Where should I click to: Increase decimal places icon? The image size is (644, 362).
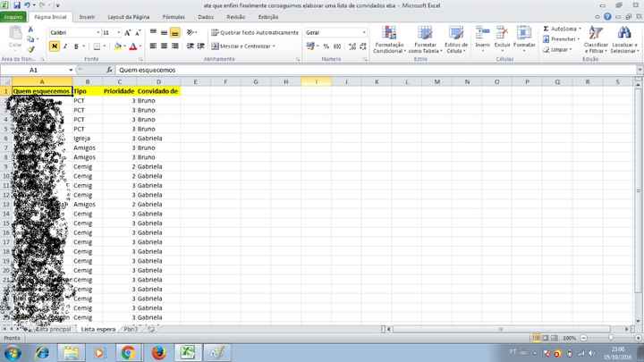[x=352, y=46]
